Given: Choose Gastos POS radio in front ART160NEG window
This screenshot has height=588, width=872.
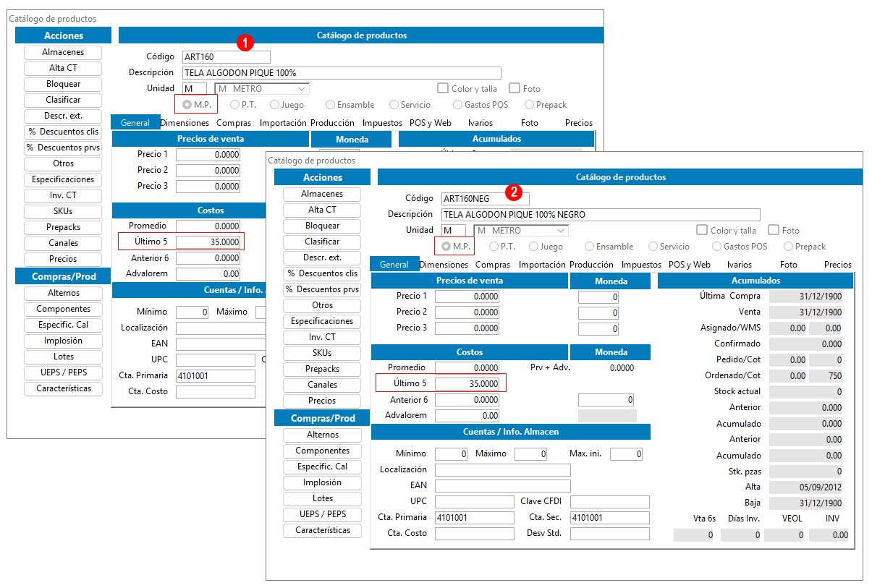Looking at the screenshot, I should click(717, 247).
